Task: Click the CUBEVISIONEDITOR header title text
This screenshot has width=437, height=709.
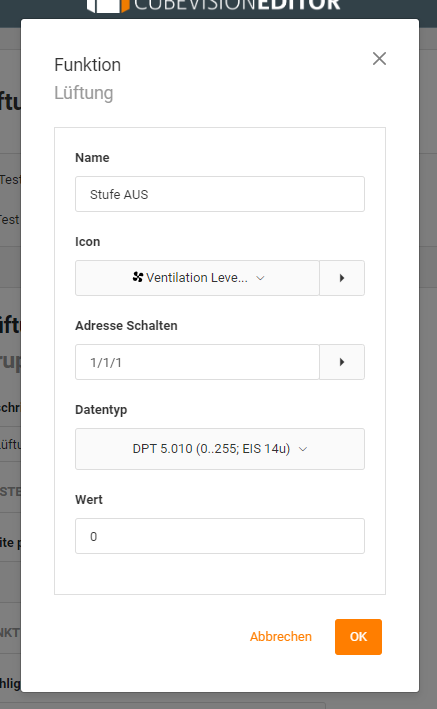Action: (x=238, y=5)
